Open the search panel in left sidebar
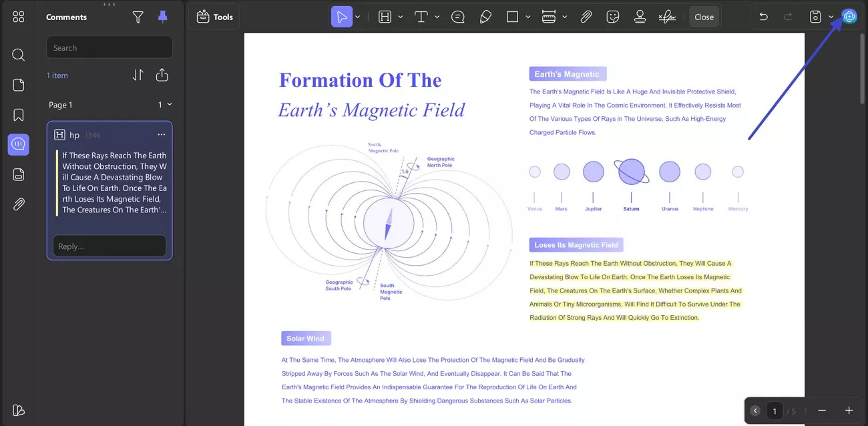 [19, 55]
